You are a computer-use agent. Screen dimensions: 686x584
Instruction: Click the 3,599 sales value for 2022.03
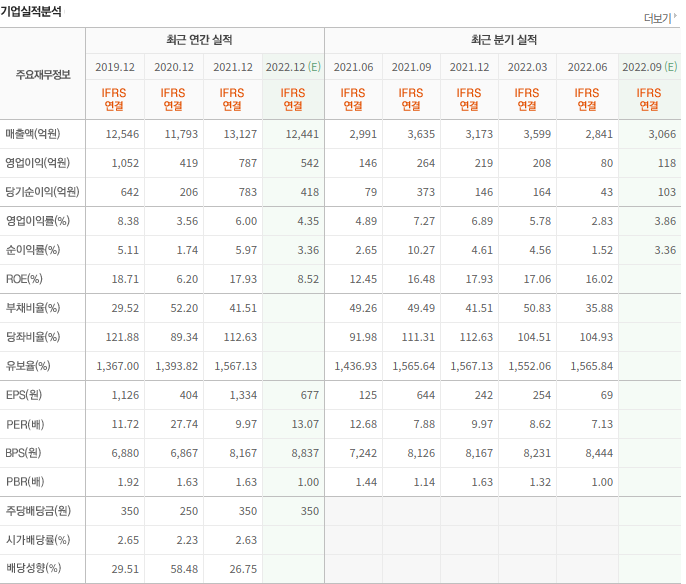click(537, 134)
